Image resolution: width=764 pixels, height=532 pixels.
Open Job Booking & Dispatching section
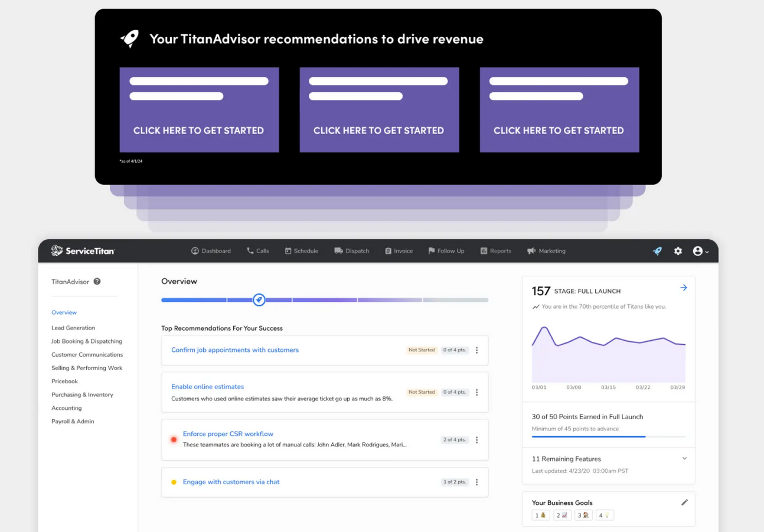click(87, 341)
